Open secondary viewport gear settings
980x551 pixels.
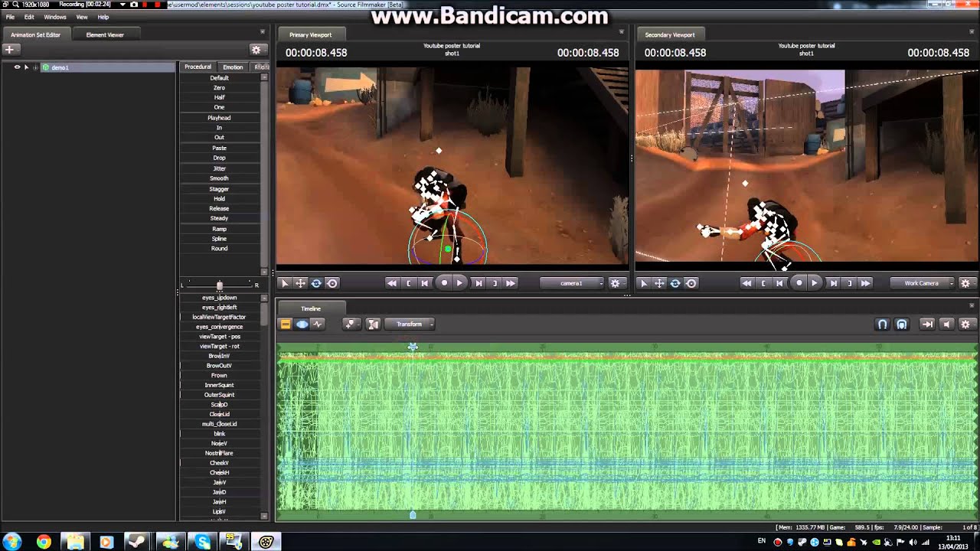tap(965, 283)
